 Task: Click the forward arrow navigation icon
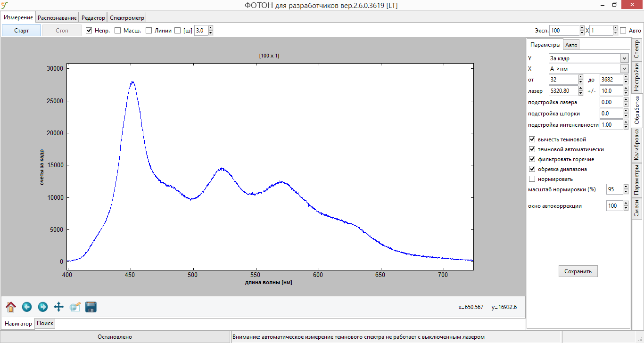coord(43,307)
